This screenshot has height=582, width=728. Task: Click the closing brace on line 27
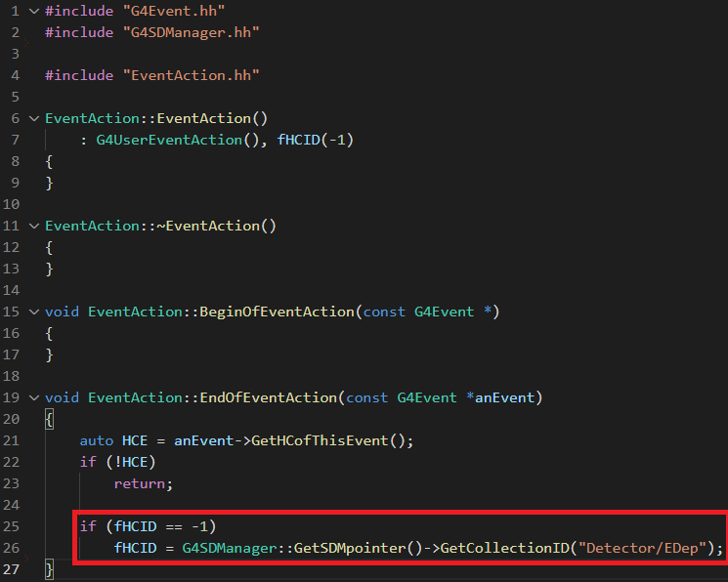point(49,569)
